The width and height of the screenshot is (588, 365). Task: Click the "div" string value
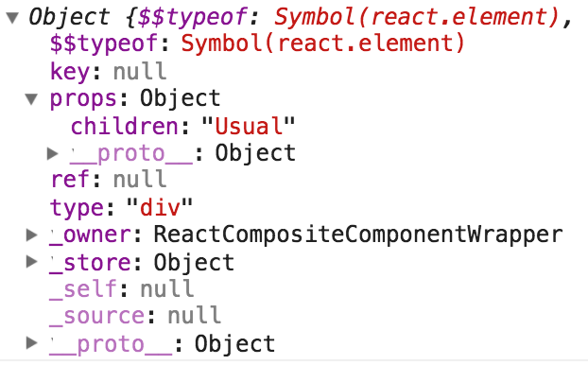(160, 207)
